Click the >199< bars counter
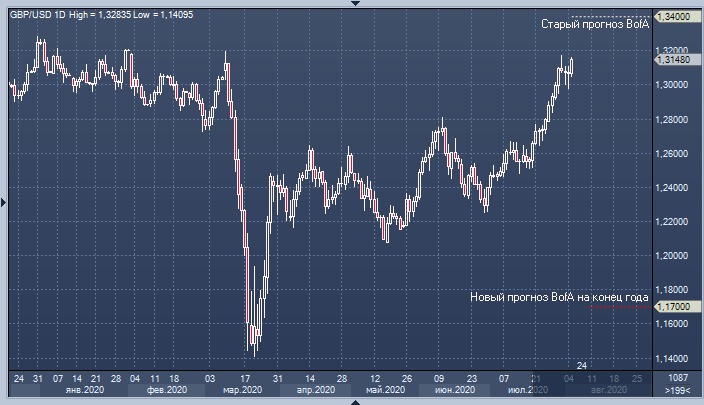This screenshot has width=704, height=405. [676, 391]
